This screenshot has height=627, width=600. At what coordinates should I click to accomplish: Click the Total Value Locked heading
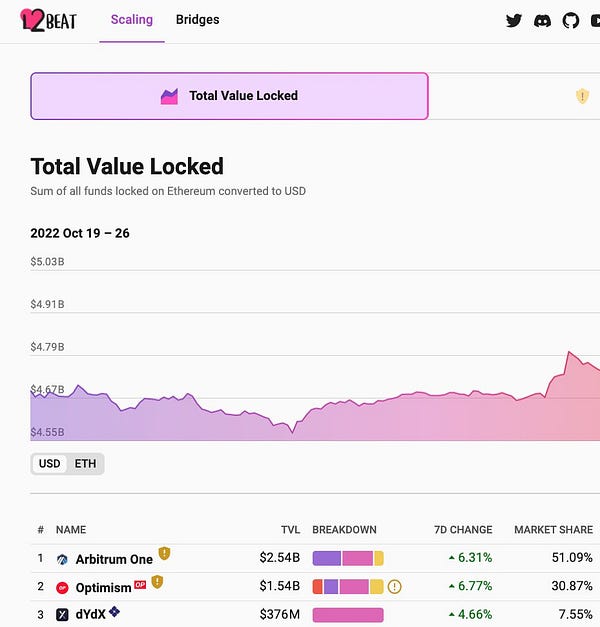coord(127,166)
